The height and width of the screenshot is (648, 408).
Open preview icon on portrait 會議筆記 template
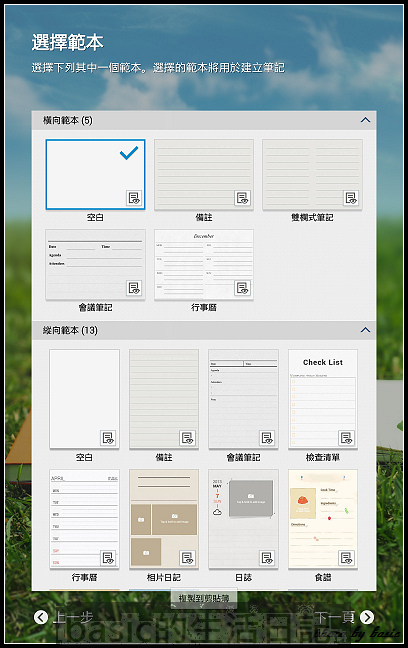[x=267, y=438]
